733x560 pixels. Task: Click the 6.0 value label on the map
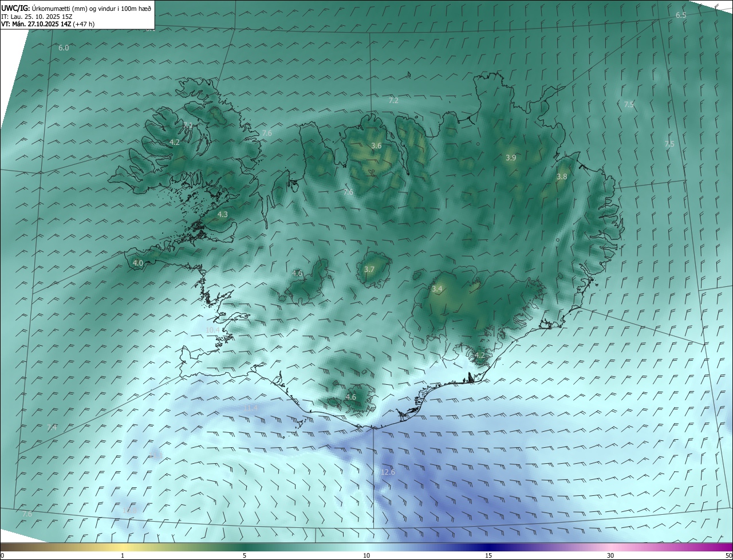[64, 48]
